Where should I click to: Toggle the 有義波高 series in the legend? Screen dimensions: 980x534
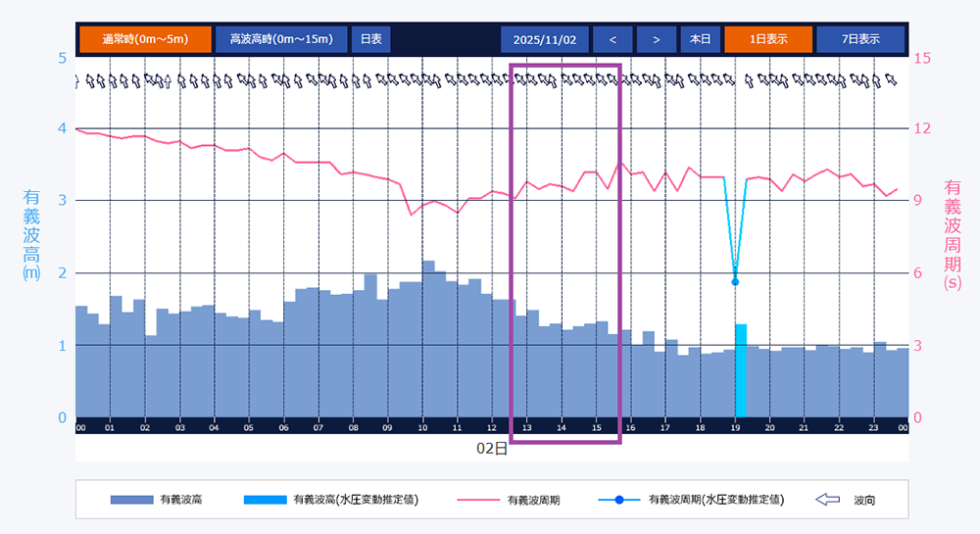180,500
